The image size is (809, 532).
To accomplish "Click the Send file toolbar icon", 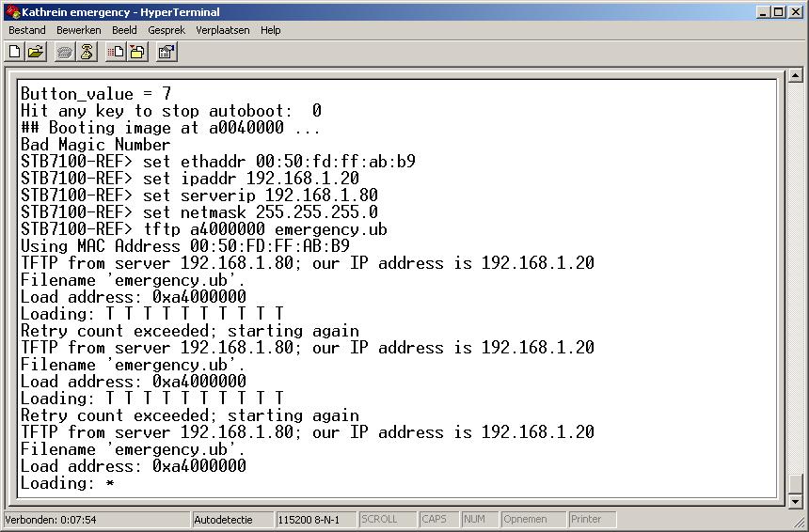I will pyautogui.click(x=116, y=52).
